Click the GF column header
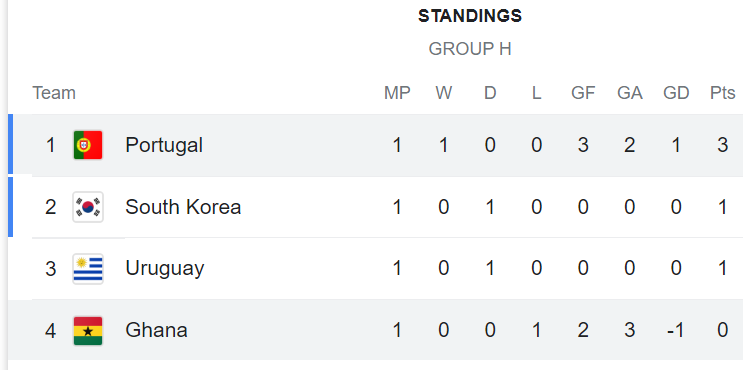743x370 pixels. pos(583,93)
